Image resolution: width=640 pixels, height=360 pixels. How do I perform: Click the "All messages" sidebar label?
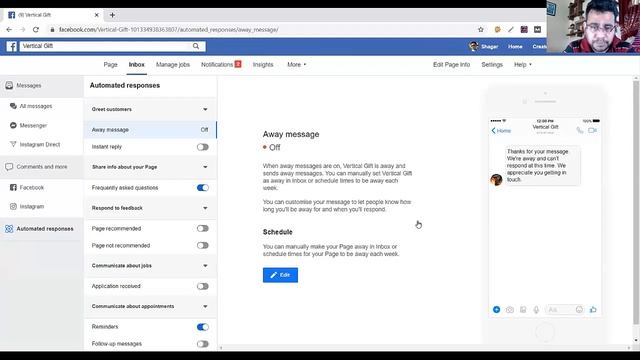(36, 106)
